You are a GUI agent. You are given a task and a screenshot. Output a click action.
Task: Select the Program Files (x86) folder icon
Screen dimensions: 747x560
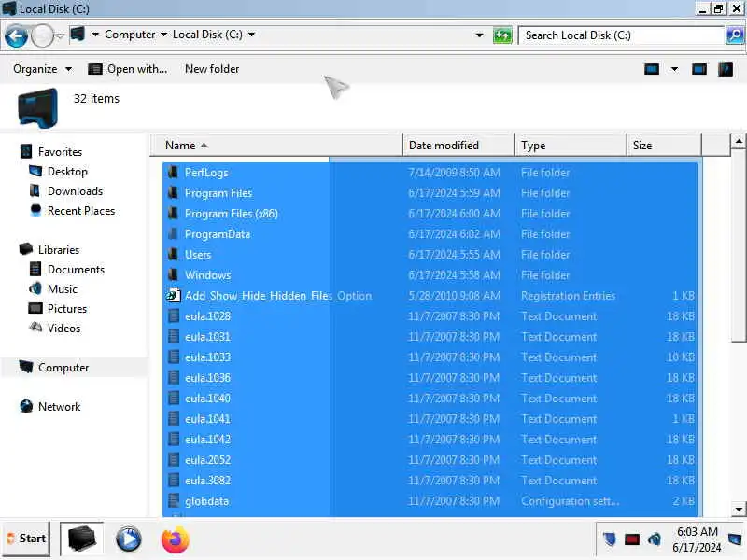pos(174,214)
